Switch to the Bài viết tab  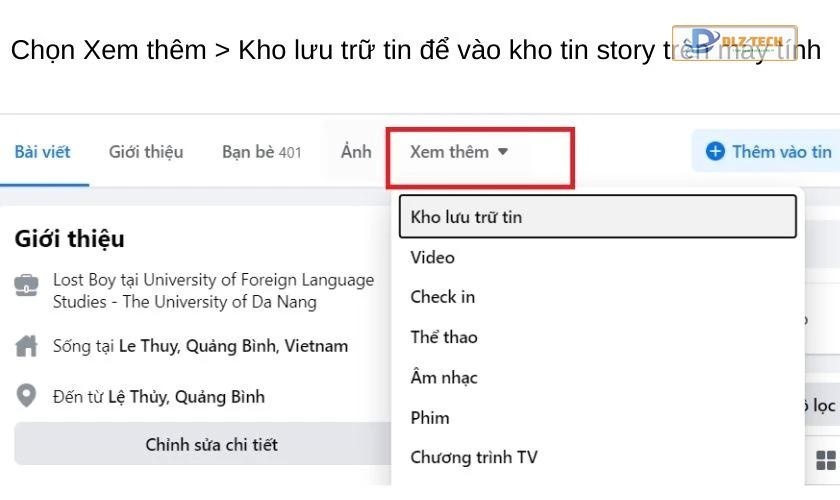coord(42,152)
